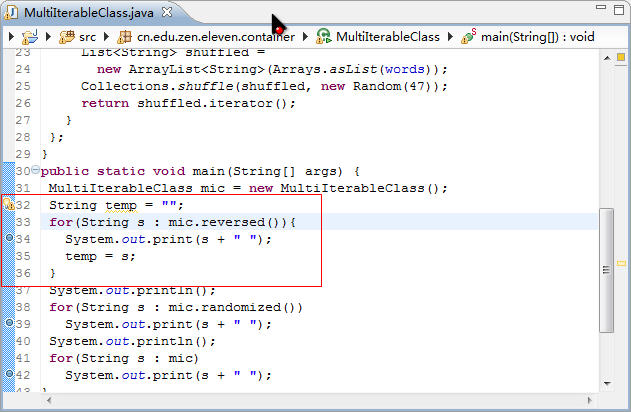Expand the arrow before package breadcrumb

pyautogui.click(x=106, y=37)
